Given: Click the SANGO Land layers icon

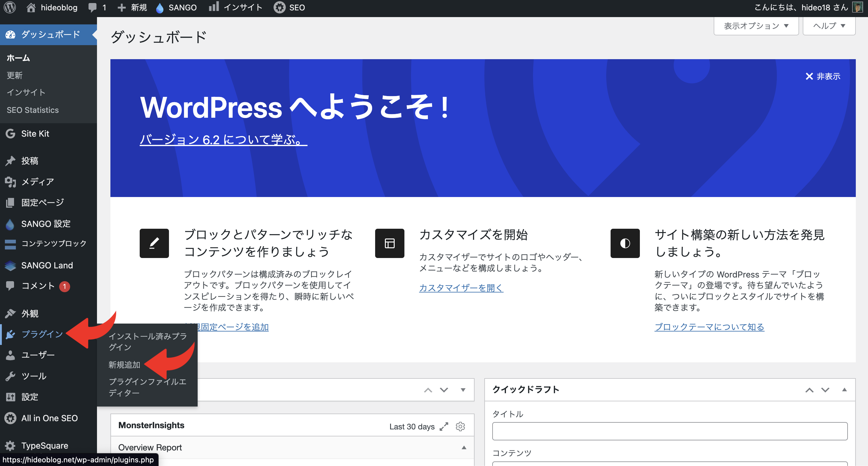Looking at the screenshot, I should tap(10, 266).
